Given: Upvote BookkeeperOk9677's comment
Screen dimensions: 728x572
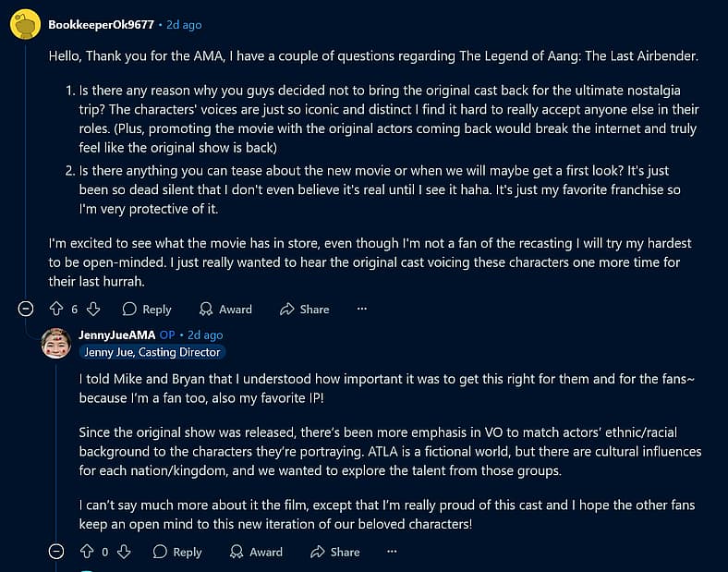Looking at the screenshot, I should 56,309.
